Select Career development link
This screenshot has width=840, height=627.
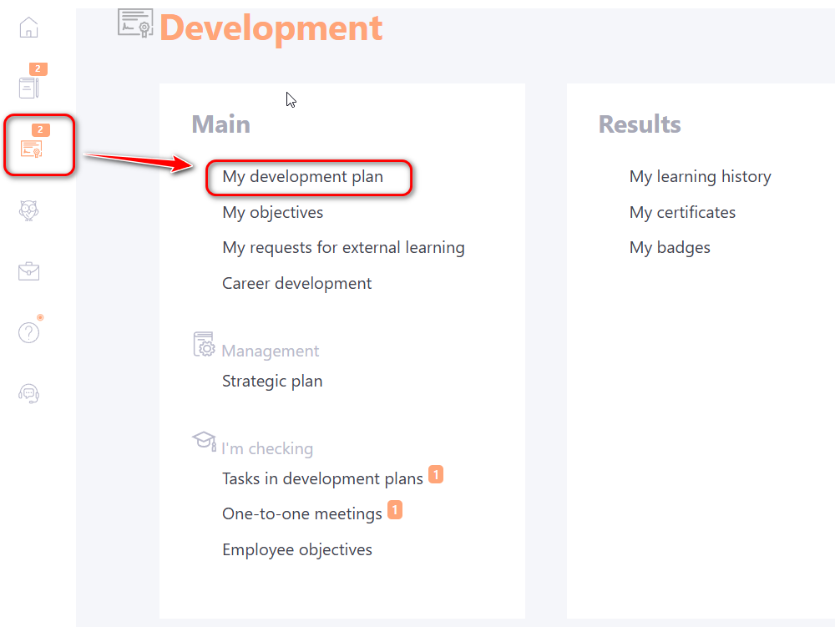[296, 284]
